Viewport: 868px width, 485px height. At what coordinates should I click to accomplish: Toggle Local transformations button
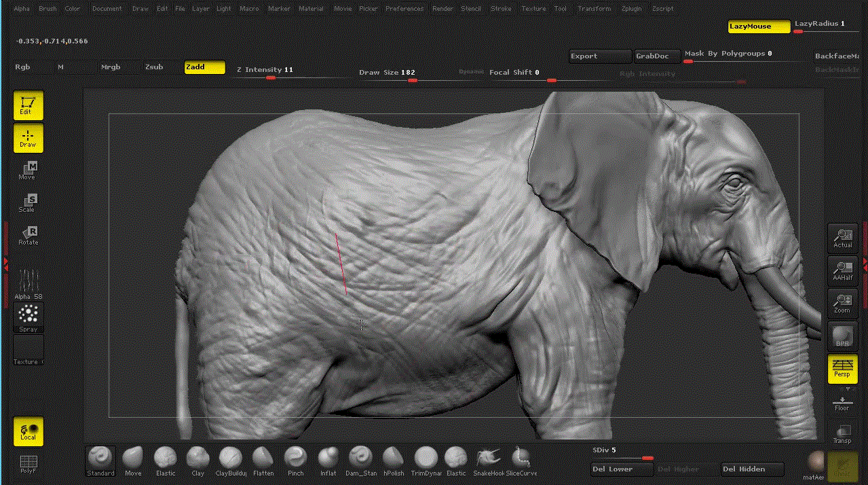click(28, 431)
